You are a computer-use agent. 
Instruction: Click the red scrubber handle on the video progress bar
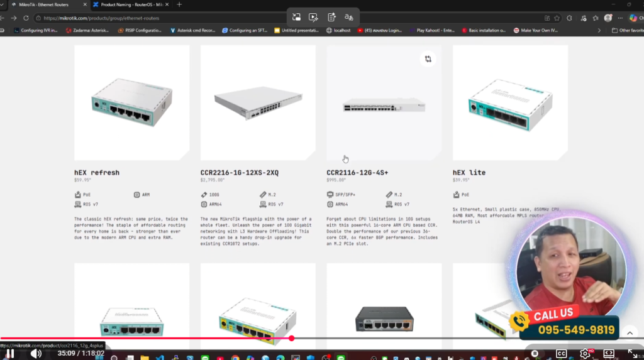coord(291,338)
